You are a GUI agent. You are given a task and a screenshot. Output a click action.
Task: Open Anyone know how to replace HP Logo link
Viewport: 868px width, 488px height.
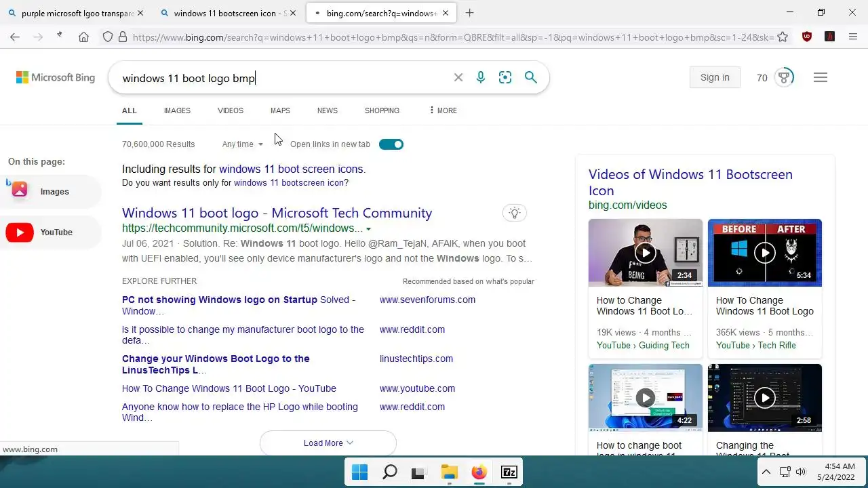(240, 412)
